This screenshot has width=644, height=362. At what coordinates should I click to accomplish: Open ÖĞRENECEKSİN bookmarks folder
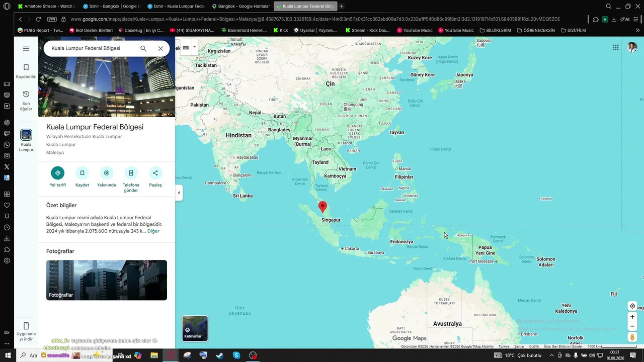tap(535, 30)
